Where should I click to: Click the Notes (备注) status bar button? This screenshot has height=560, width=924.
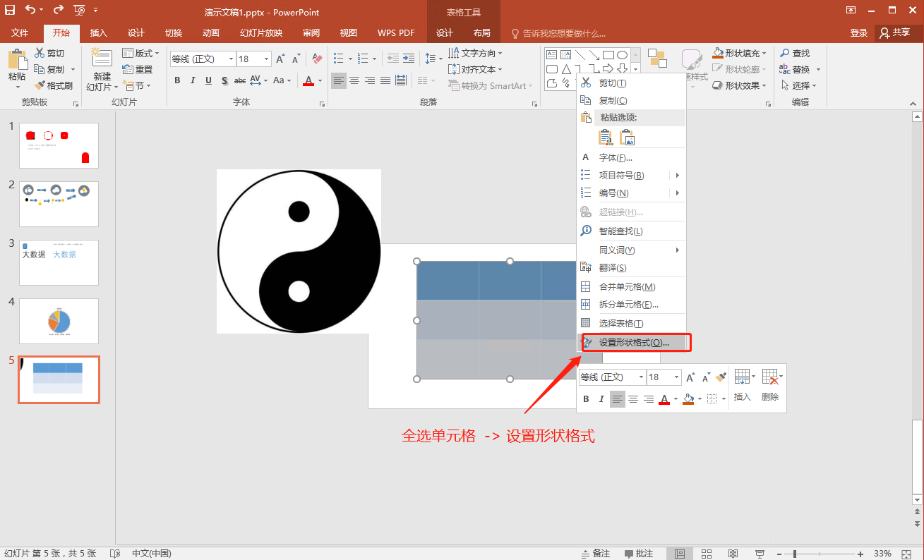595,554
